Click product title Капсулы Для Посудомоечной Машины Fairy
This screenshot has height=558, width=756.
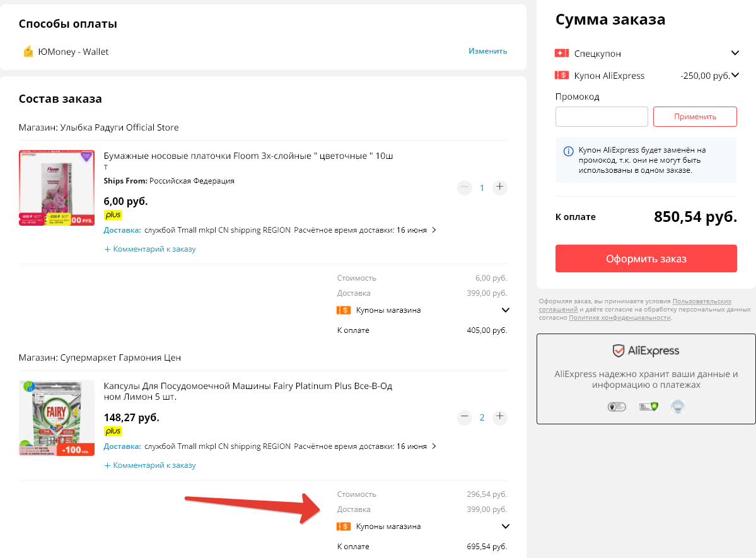(248, 391)
